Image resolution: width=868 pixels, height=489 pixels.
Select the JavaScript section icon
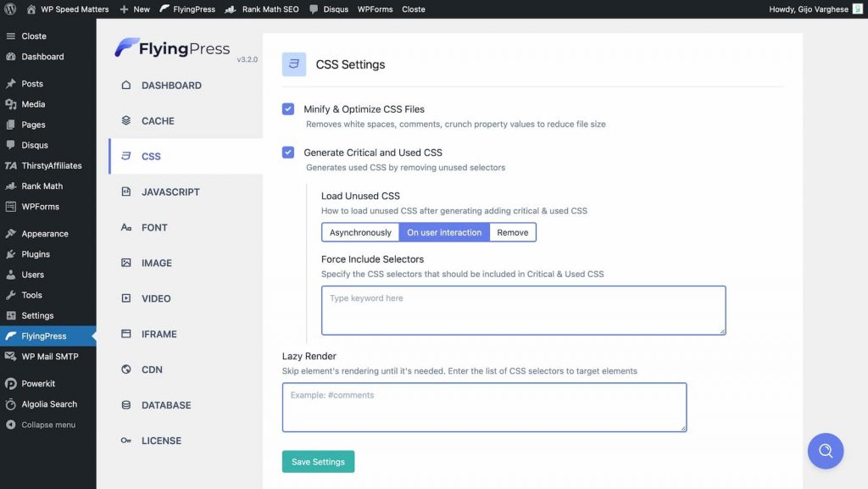point(125,192)
